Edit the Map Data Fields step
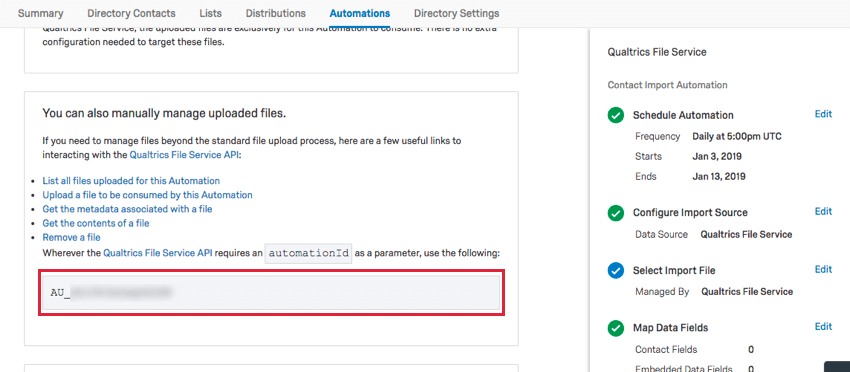Viewport: 850px width, 372px height. point(823,326)
